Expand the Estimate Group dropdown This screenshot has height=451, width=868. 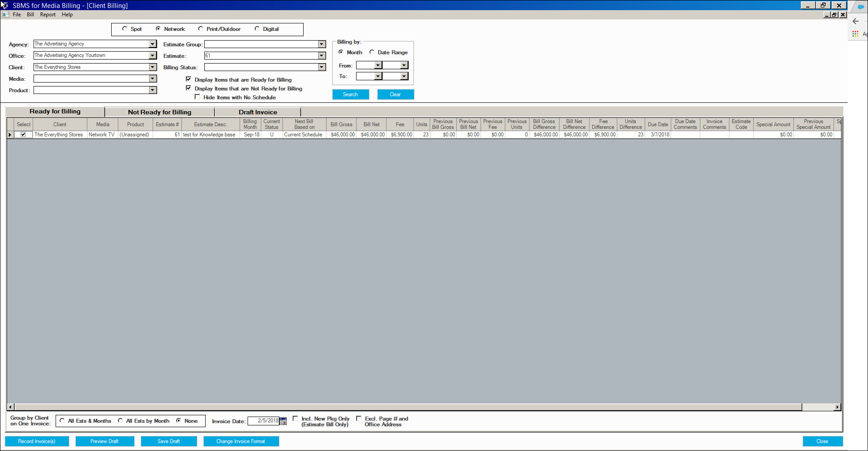point(322,44)
